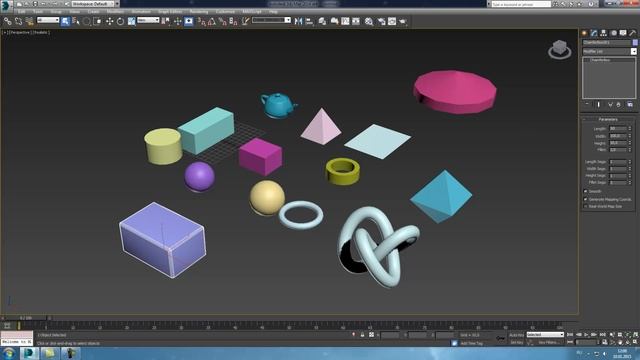
Task: Switch to the Motion panel tab
Action: point(613,33)
